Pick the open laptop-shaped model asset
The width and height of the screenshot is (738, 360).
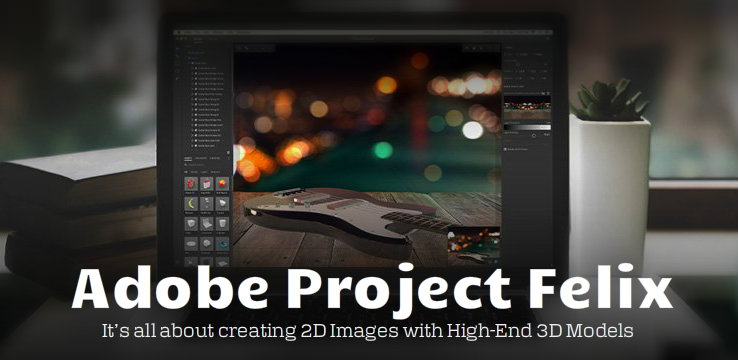[207, 224]
